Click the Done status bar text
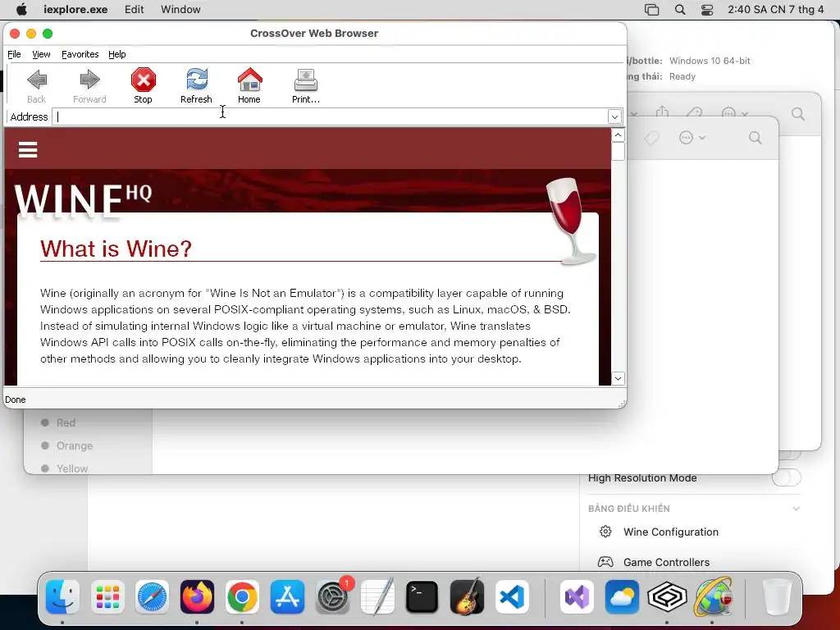Viewport: 840px width, 630px height. [15, 399]
